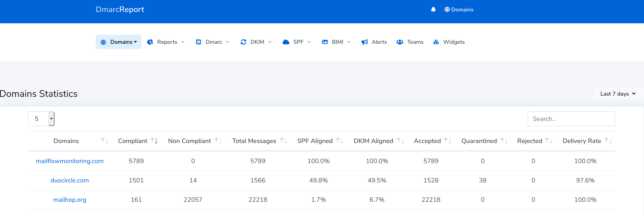
Task: Open the DKIM menu label
Action: (x=257, y=42)
